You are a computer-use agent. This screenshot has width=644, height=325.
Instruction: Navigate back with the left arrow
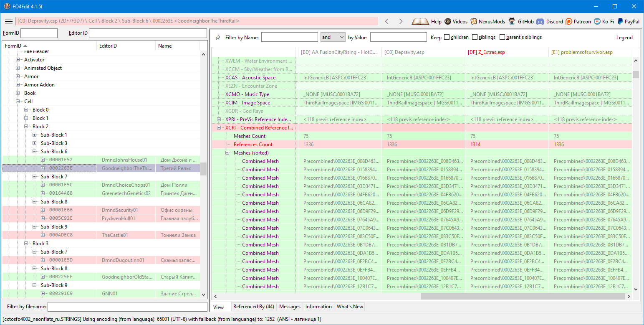pos(387,21)
